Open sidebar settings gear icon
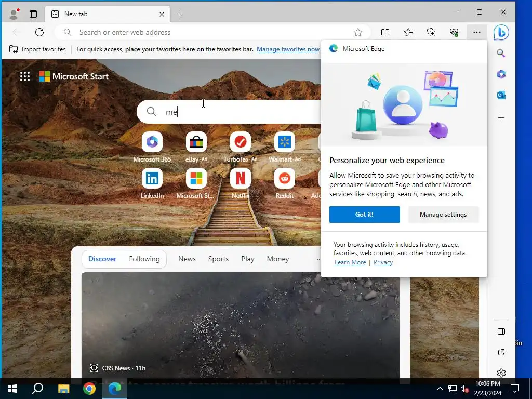This screenshot has width=532, height=399. (501, 373)
